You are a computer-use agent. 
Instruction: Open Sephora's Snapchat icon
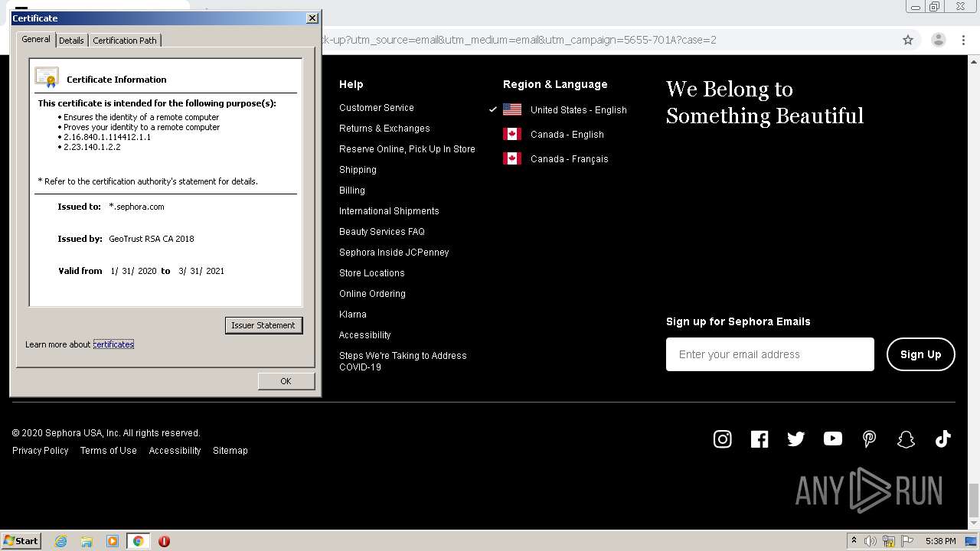pos(906,439)
